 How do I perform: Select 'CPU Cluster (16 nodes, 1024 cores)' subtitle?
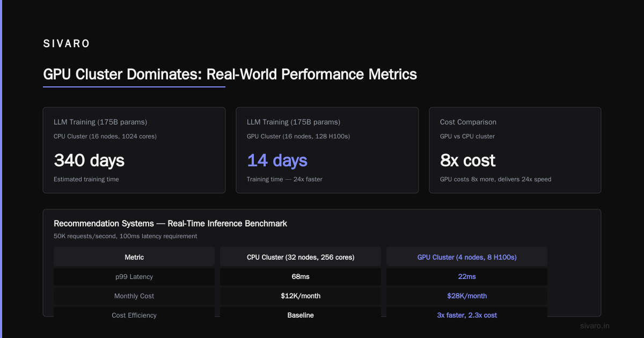click(x=105, y=136)
